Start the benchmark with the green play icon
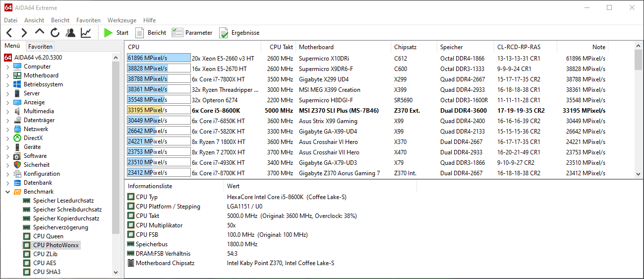 coord(109,33)
